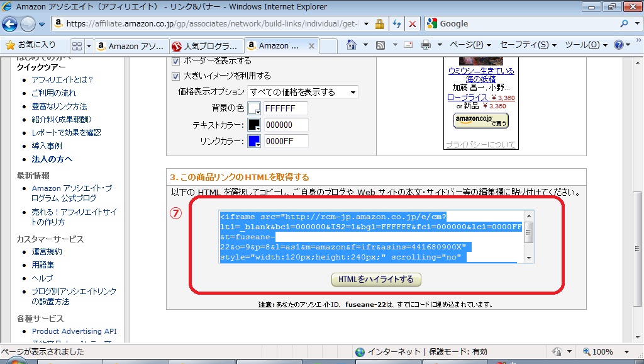Click the HTML code box scroll-up arrow
The image size is (644, 364).
pos(528,215)
